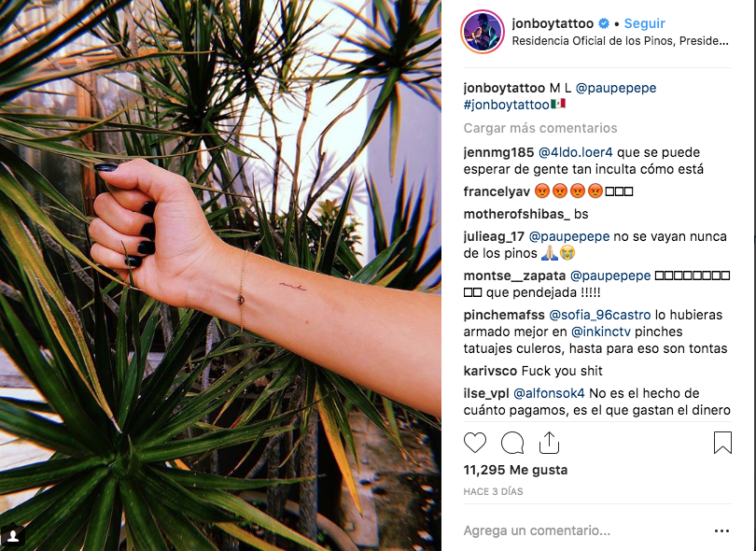Open the #jonboytattoo hashtag

[506, 105]
